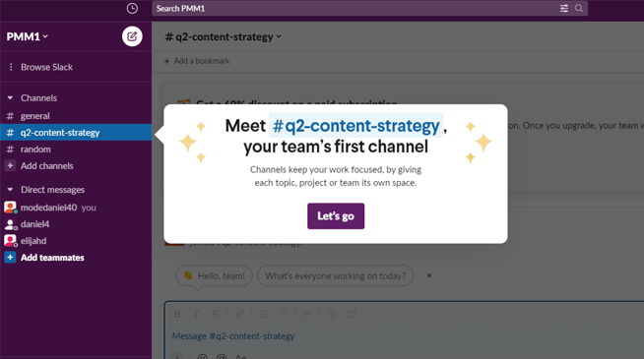This screenshot has height=359, width=644.
Task: Insert a link using link icon
Action: point(239,314)
